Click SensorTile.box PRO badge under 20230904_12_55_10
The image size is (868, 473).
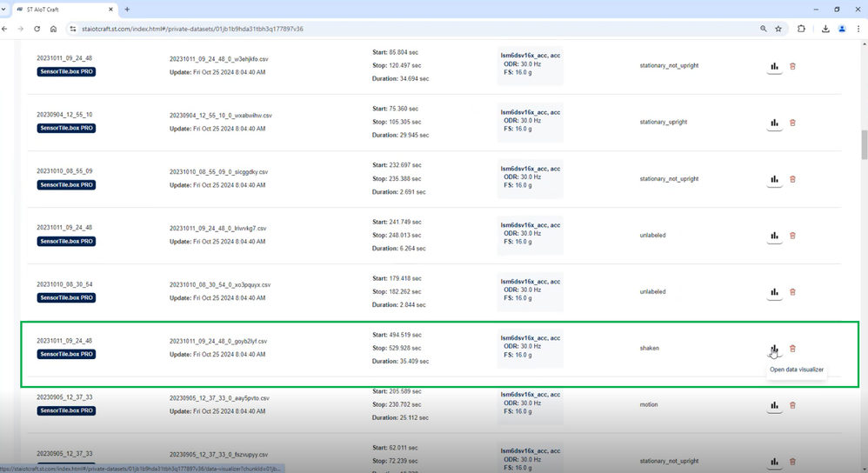point(66,129)
